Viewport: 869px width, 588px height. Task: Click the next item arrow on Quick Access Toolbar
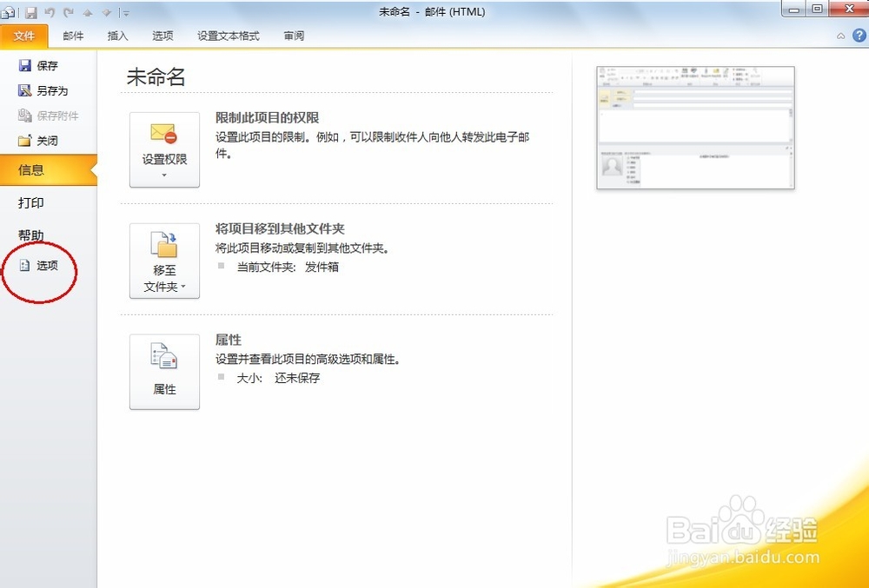click(107, 12)
